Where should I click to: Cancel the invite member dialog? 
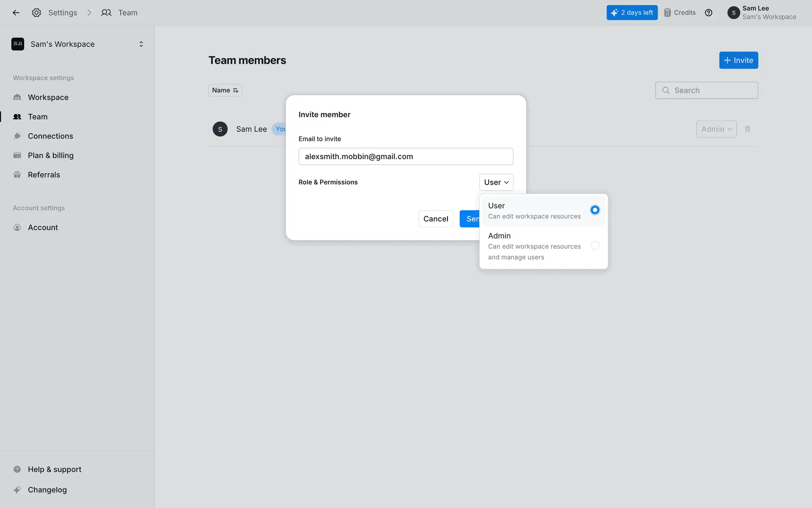point(436,219)
